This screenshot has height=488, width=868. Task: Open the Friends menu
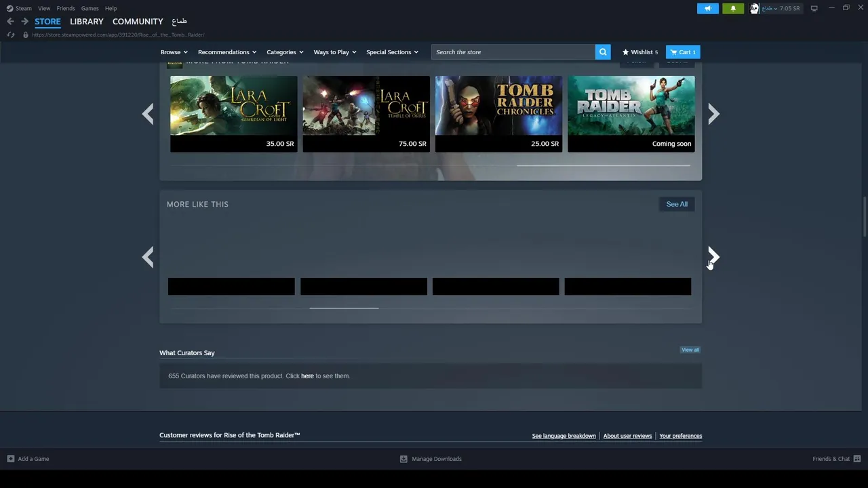pyautogui.click(x=66, y=8)
